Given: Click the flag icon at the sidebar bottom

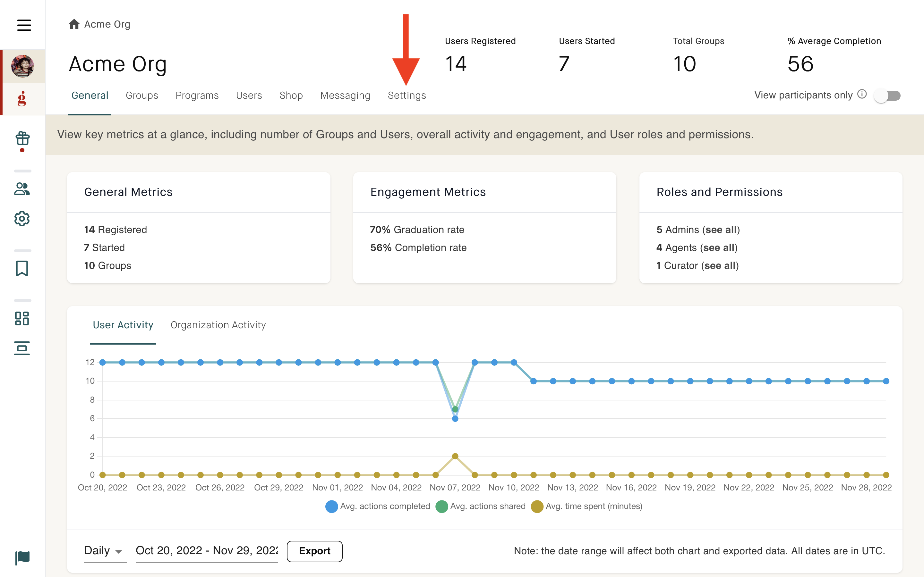Looking at the screenshot, I should coord(22,558).
